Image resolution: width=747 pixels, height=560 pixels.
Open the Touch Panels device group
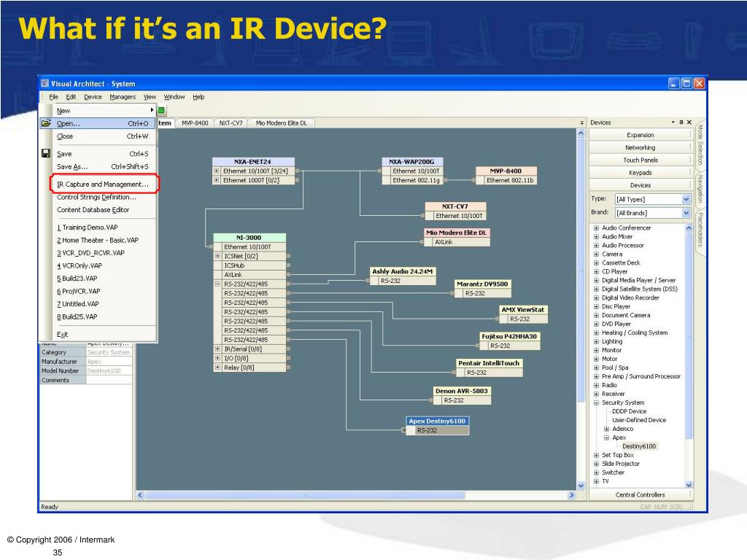(x=640, y=160)
